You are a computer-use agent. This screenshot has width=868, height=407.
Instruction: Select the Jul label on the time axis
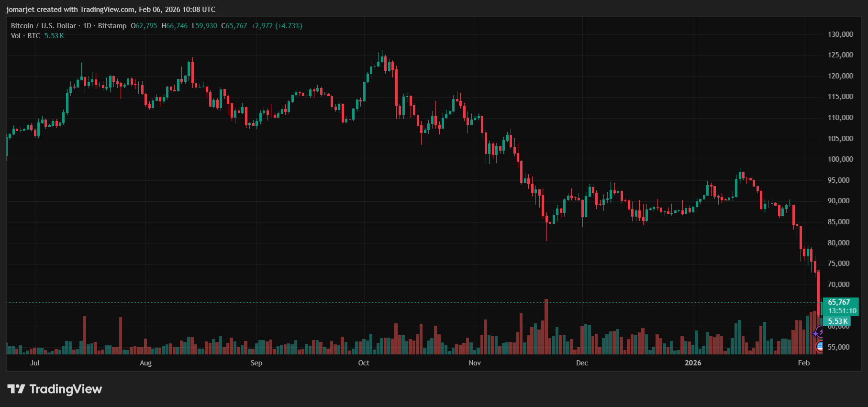click(x=34, y=363)
